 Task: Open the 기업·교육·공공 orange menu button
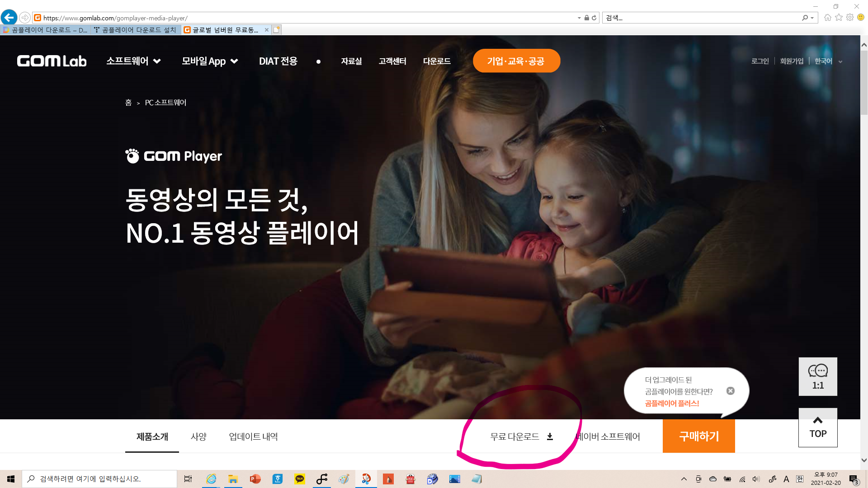pyautogui.click(x=516, y=61)
